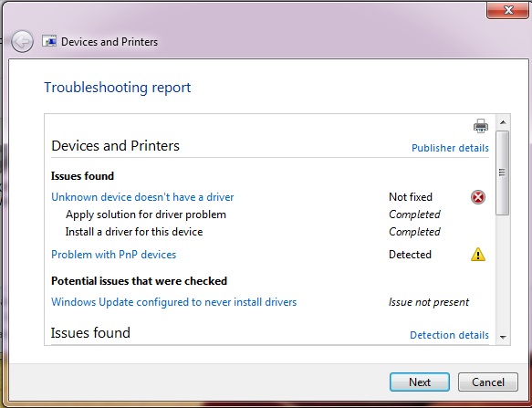
Task: Click the scrollbar up arrow
Action: click(x=503, y=122)
